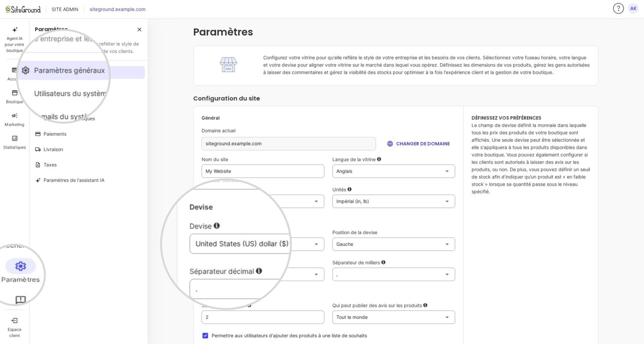Open the help question mark icon
644x344 pixels.
pos(618,9)
